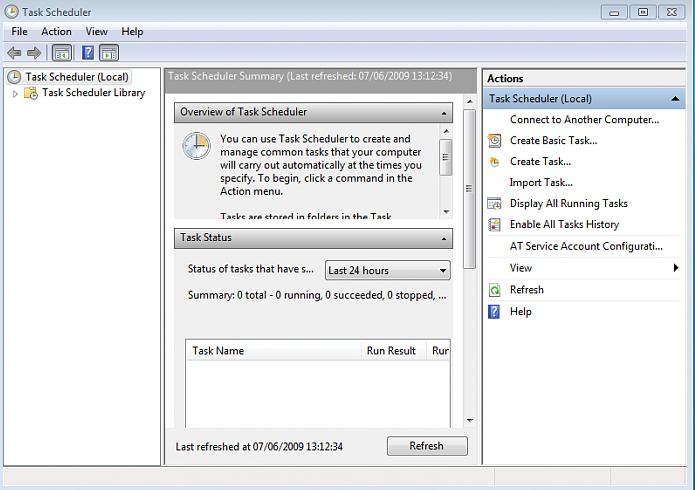Click the blue Help toolbar icon

pyautogui.click(x=88, y=52)
